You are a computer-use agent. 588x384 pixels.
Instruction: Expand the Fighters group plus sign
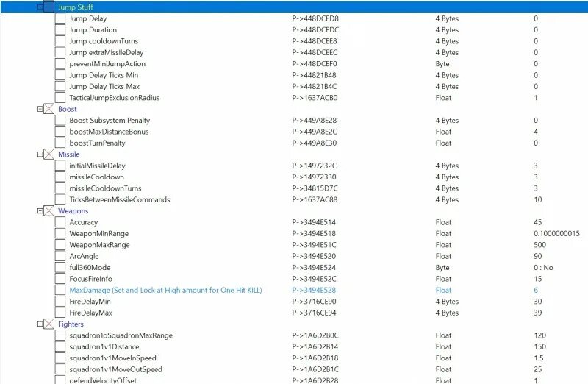coord(40,324)
